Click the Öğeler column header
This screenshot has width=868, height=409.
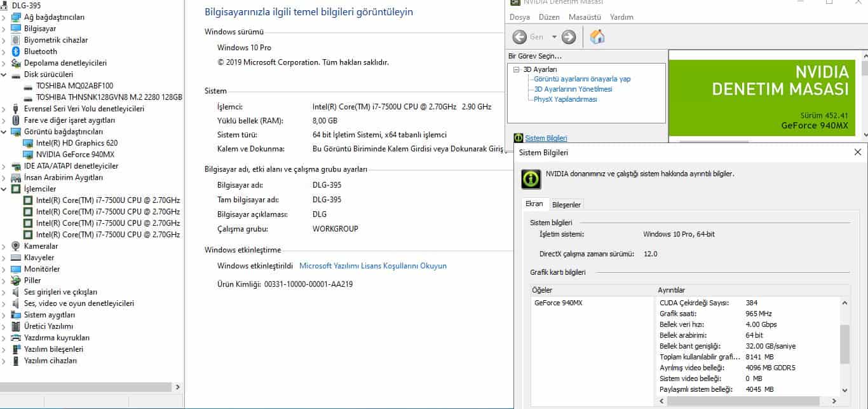[x=592, y=290]
